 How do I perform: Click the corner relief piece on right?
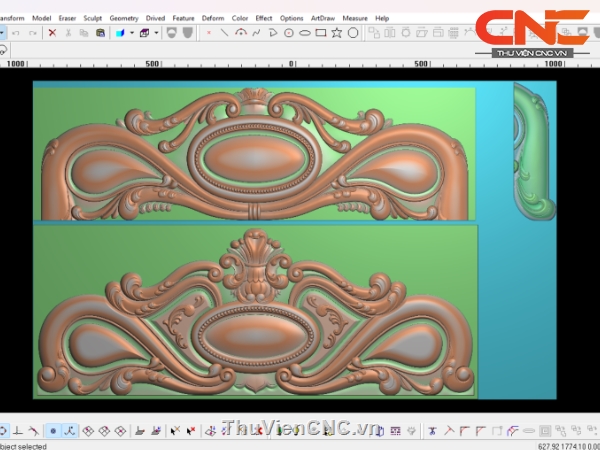coord(534,150)
